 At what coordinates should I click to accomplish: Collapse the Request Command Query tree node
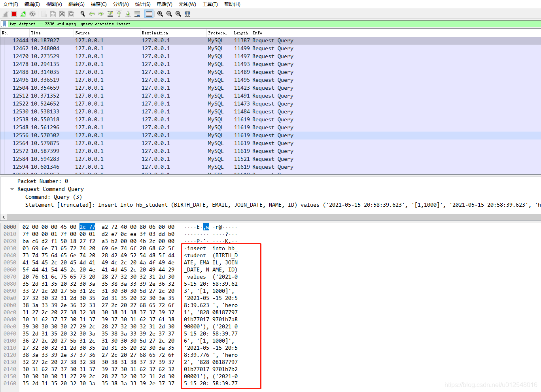point(12,189)
